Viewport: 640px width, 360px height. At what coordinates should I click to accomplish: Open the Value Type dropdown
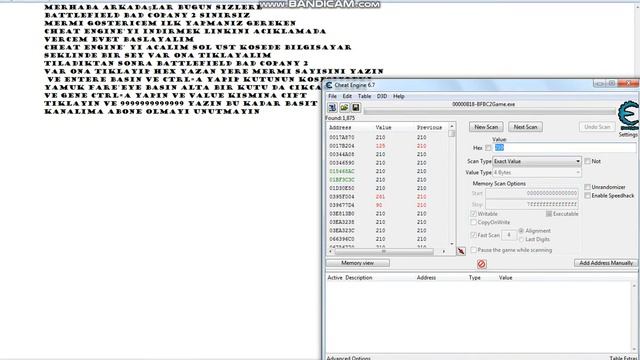coord(537,173)
